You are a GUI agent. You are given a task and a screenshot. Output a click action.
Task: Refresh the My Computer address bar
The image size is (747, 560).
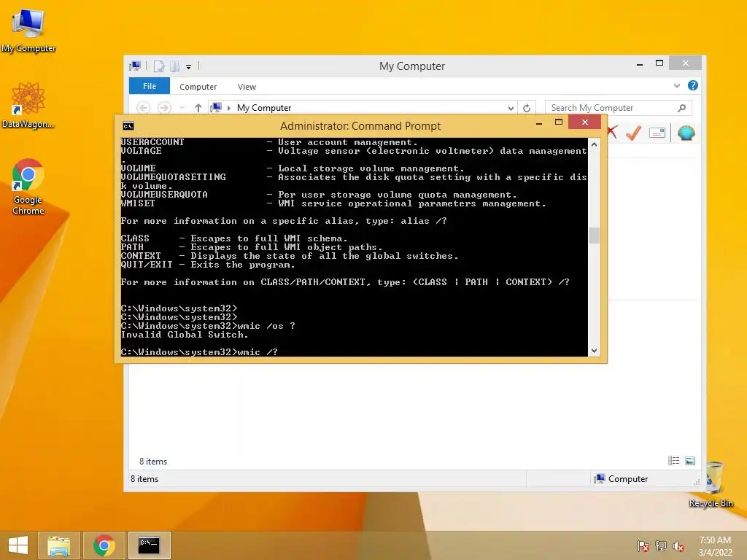[527, 108]
